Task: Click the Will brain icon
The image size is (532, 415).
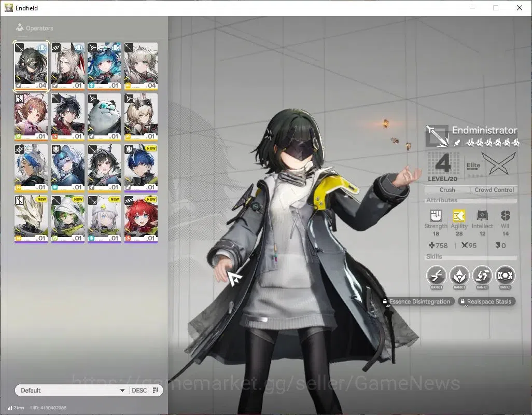Action: (506, 215)
